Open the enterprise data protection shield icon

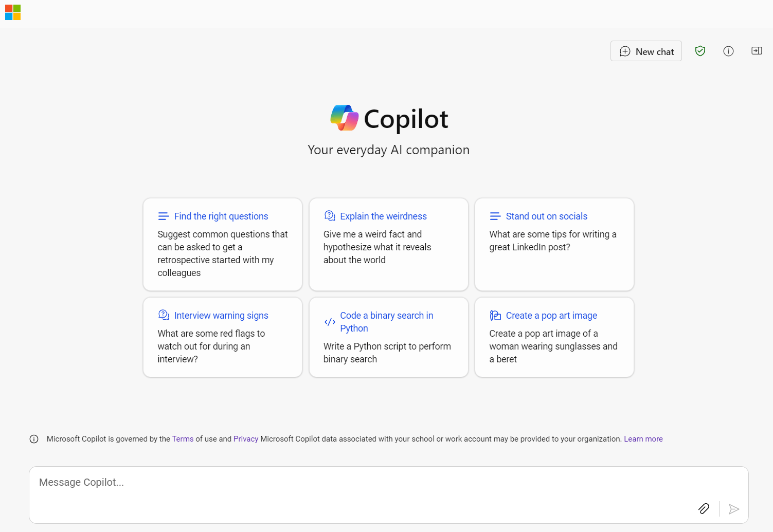tap(700, 50)
